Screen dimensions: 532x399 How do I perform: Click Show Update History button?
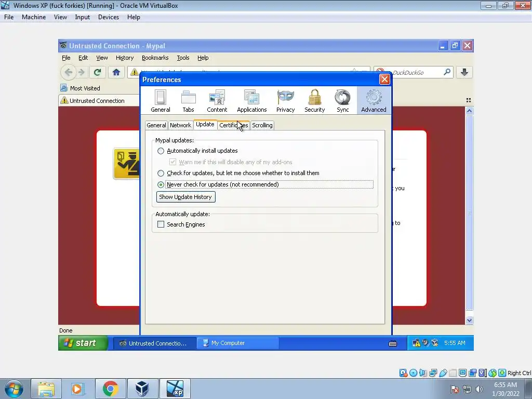(185, 197)
